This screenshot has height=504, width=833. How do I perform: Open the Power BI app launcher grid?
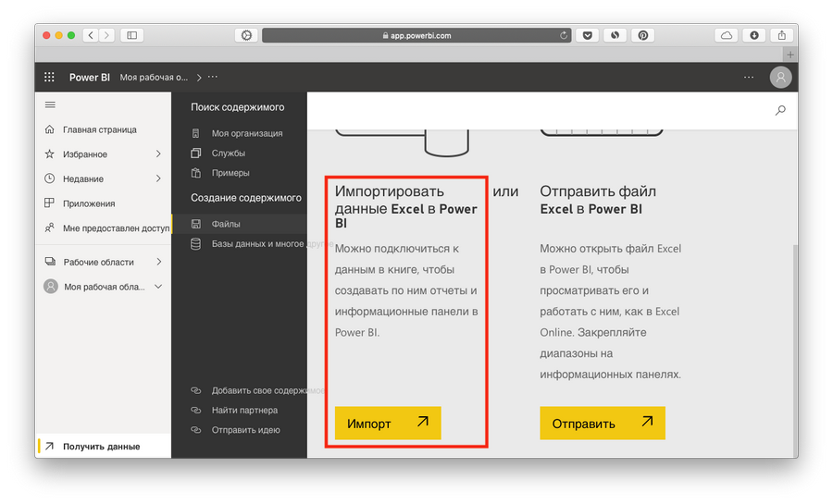[49, 77]
